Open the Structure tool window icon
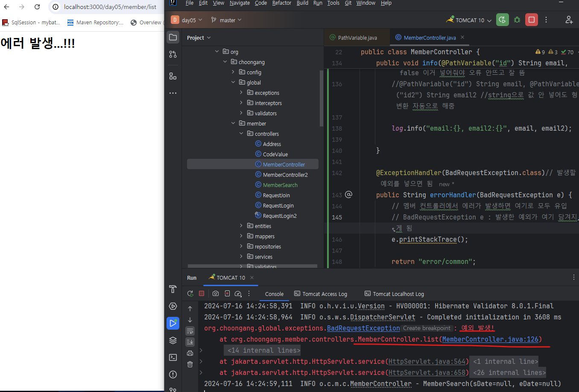The width and height of the screenshot is (579, 392). pos(173,76)
